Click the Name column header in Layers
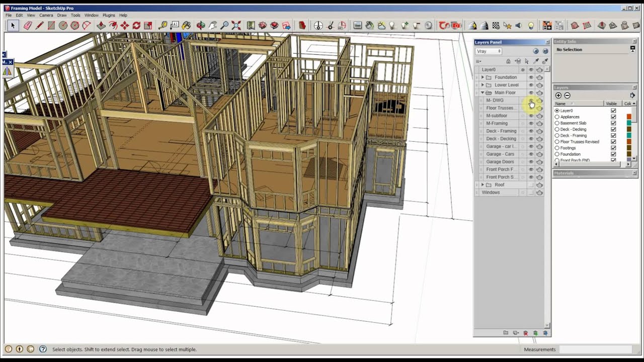 click(579, 104)
